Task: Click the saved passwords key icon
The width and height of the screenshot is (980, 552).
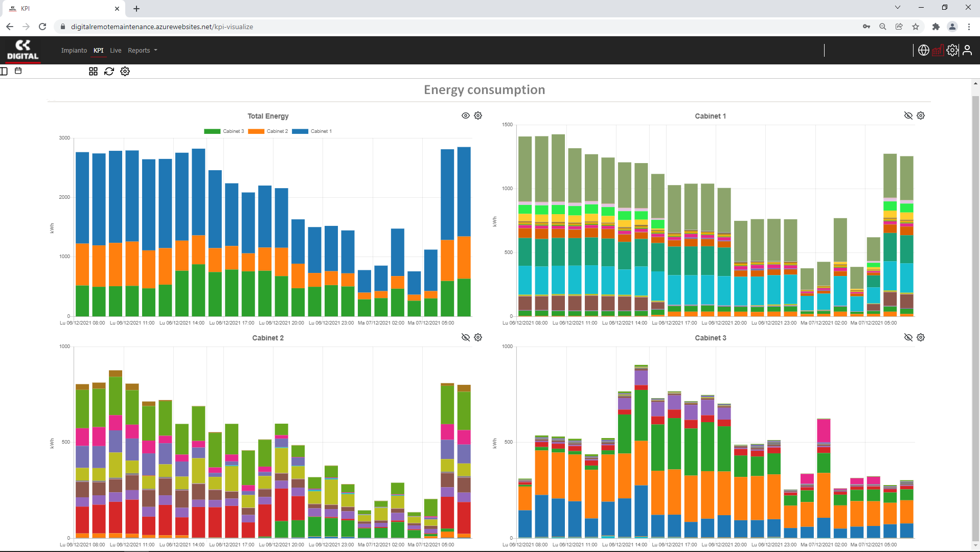Action: 867,27
